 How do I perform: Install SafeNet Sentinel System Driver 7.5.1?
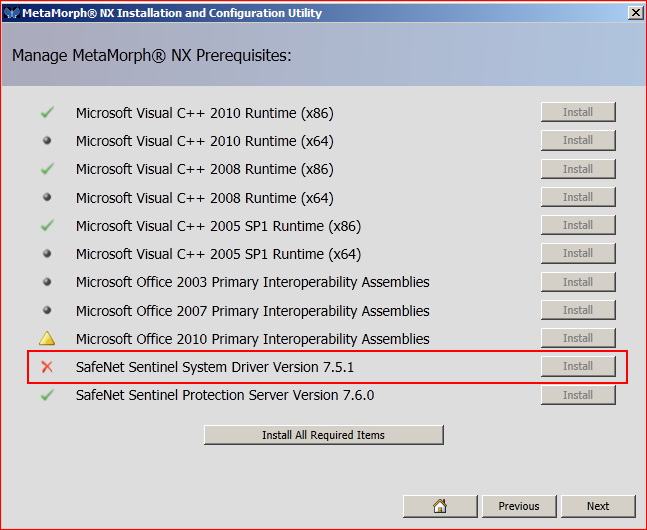pos(577,367)
